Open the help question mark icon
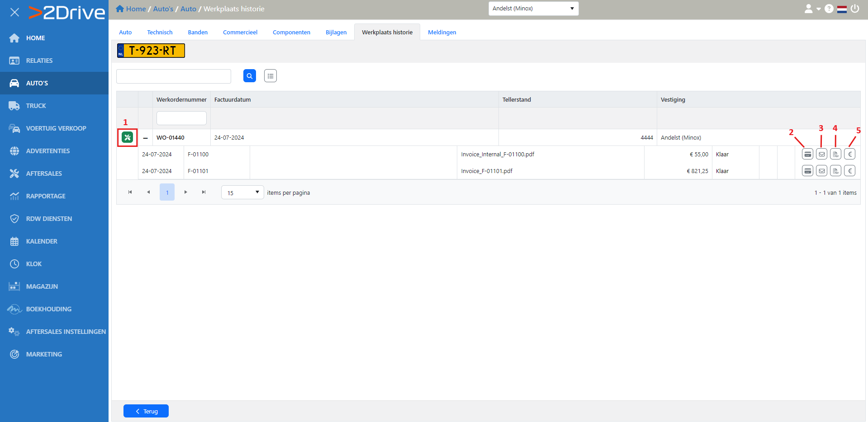 [829, 9]
